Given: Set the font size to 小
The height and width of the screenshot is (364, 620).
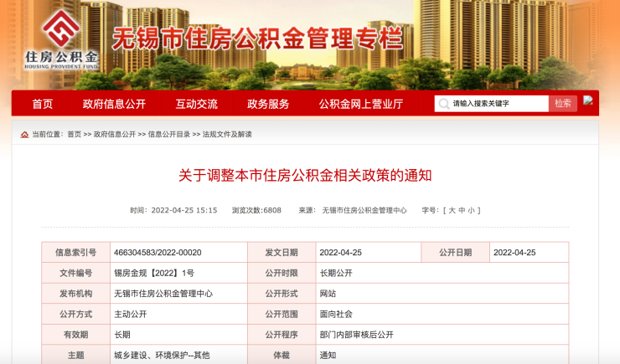Looking at the screenshot, I should click(472, 210).
